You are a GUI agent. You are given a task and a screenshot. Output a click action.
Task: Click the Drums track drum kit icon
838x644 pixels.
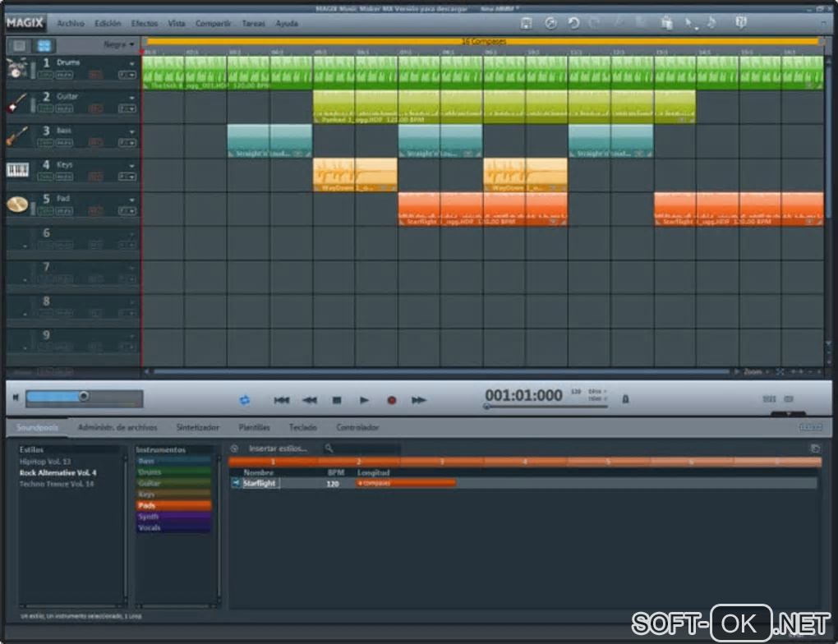16,68
